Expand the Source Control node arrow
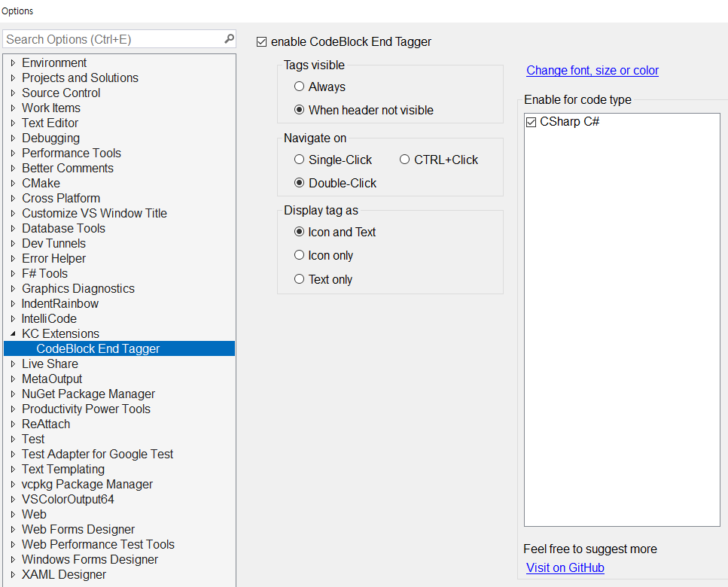728x587 pixels. [13, 93]
